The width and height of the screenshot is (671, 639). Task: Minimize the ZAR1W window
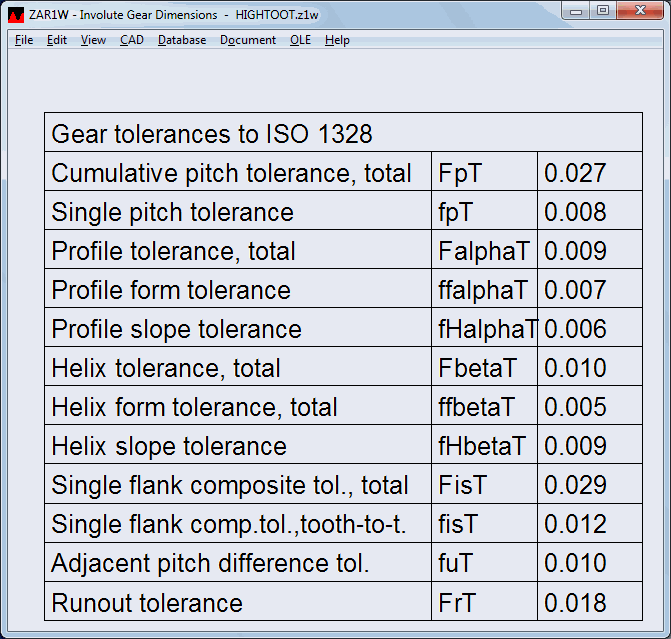577,11
